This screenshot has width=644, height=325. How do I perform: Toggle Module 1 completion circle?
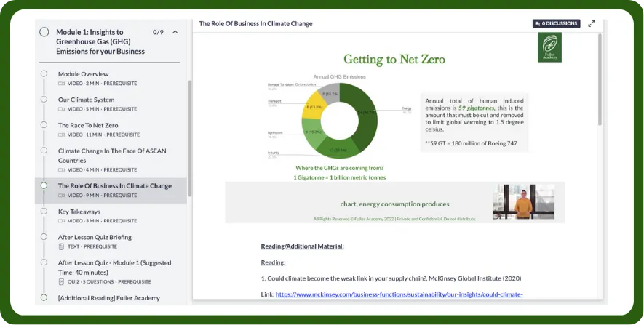(44, 32)
